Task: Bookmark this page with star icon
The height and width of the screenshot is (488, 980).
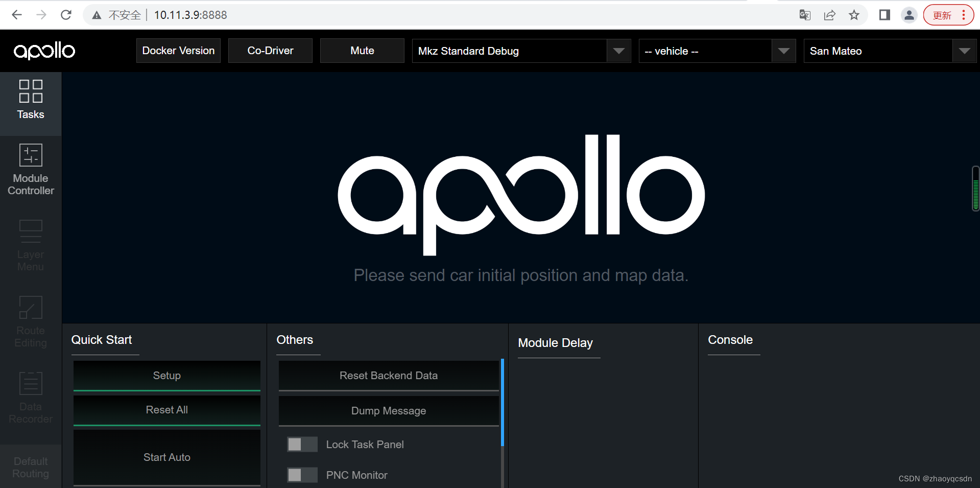Action: click(854, 15)
